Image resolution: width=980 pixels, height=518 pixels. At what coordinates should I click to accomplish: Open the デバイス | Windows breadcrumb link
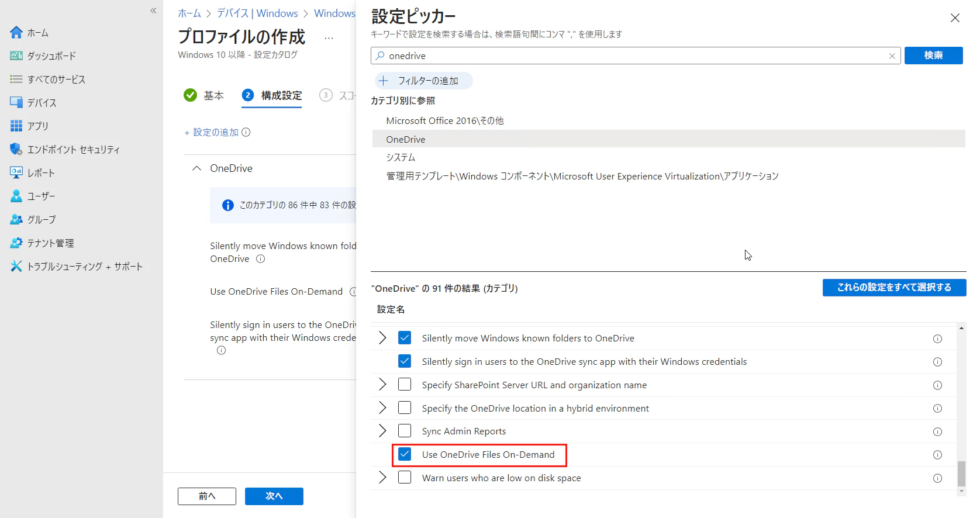pos(257,13)
